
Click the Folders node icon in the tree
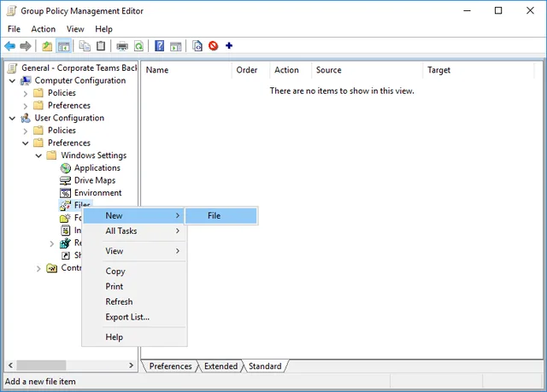65,218
